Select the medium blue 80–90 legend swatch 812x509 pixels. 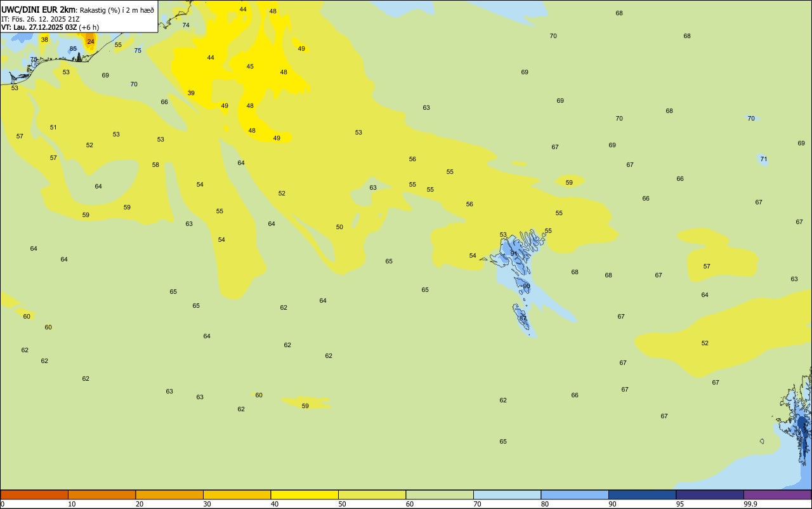pyautogui.click(x=575, y=494)
